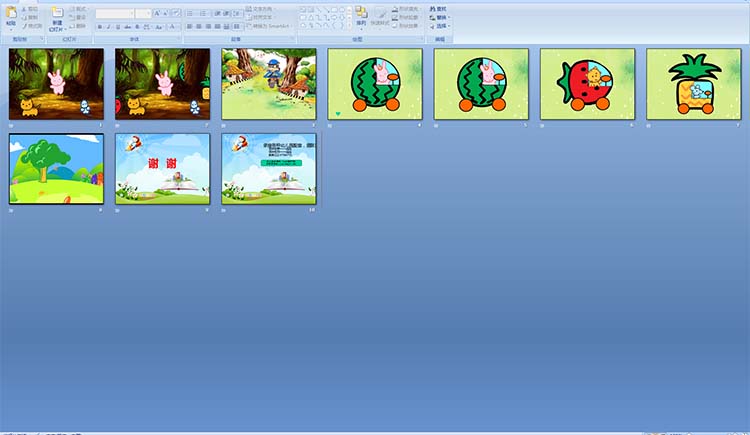Select slide 9 with red thank-you text
The image size is (750, 435).
(163, 169)
